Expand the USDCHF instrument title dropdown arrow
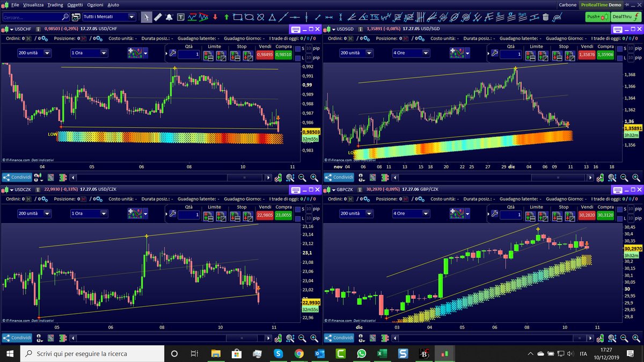 12,29
